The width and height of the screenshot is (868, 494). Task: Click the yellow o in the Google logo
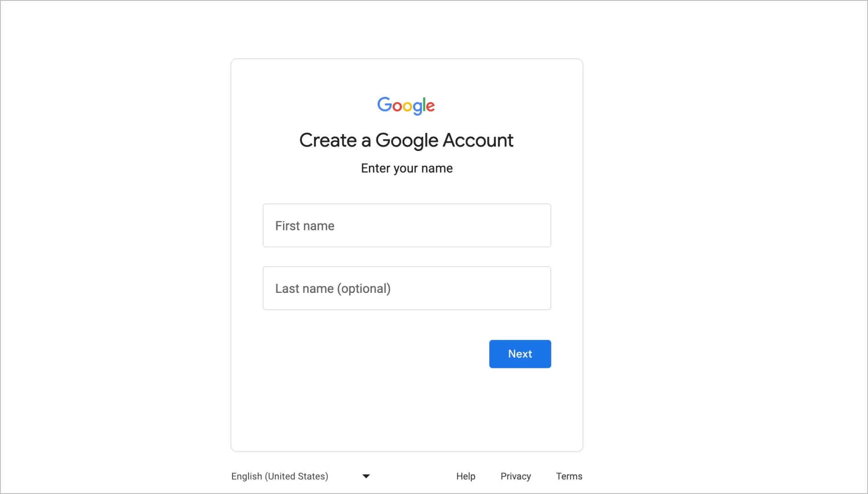(408, 107)
